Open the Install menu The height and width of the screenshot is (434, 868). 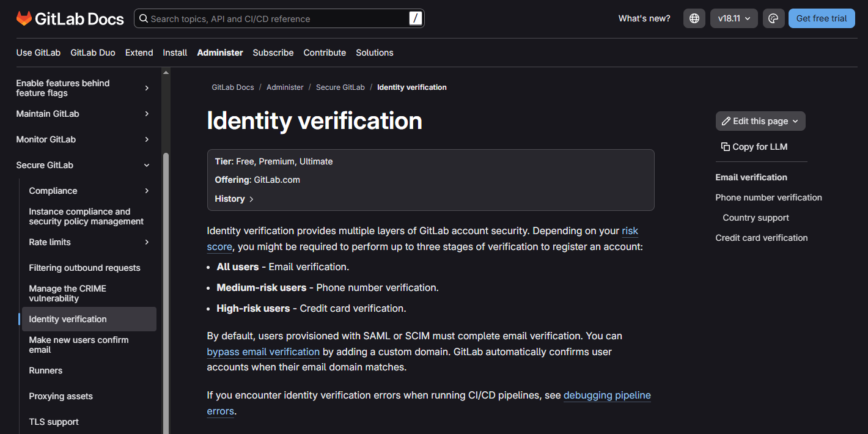(175, 53)
